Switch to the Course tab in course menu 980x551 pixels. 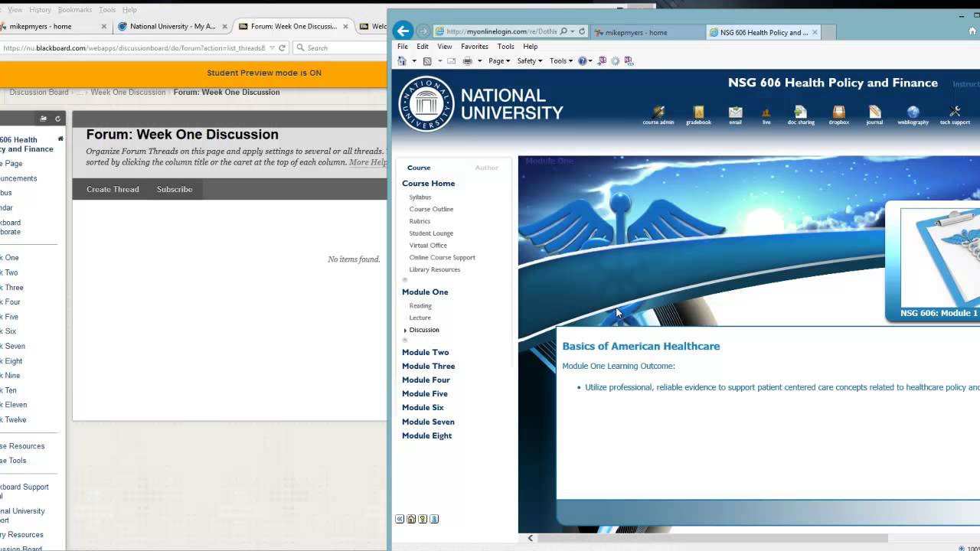tap(419, 168)
